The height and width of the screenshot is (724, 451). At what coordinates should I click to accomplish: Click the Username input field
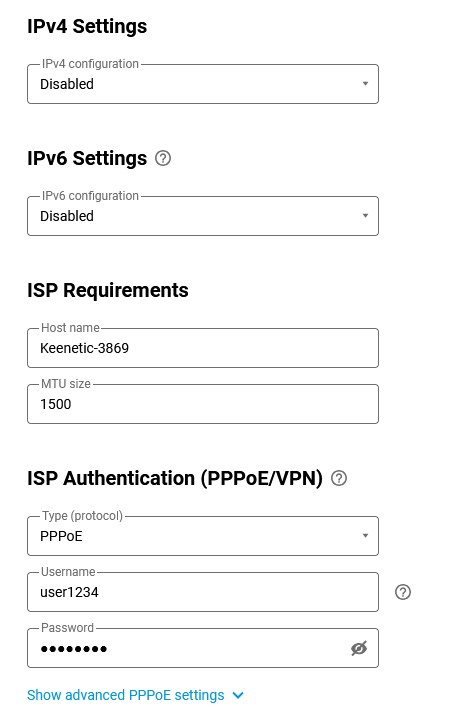[203, 592]
